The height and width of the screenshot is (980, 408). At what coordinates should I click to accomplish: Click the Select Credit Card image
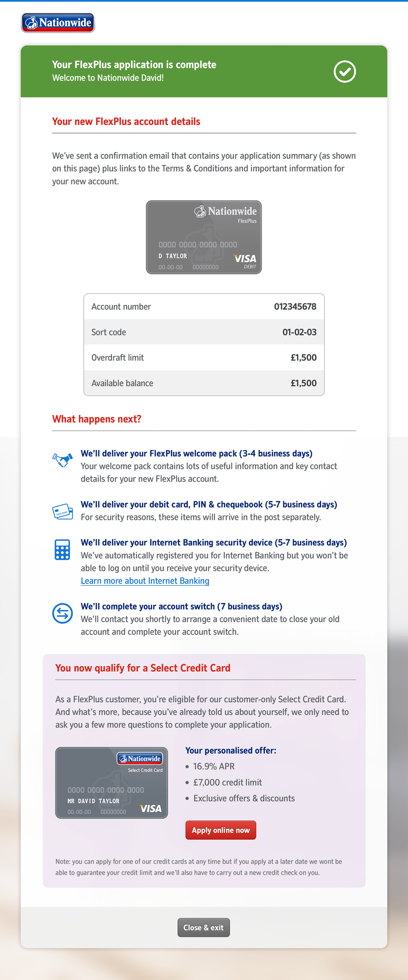[x=112, y=783]
